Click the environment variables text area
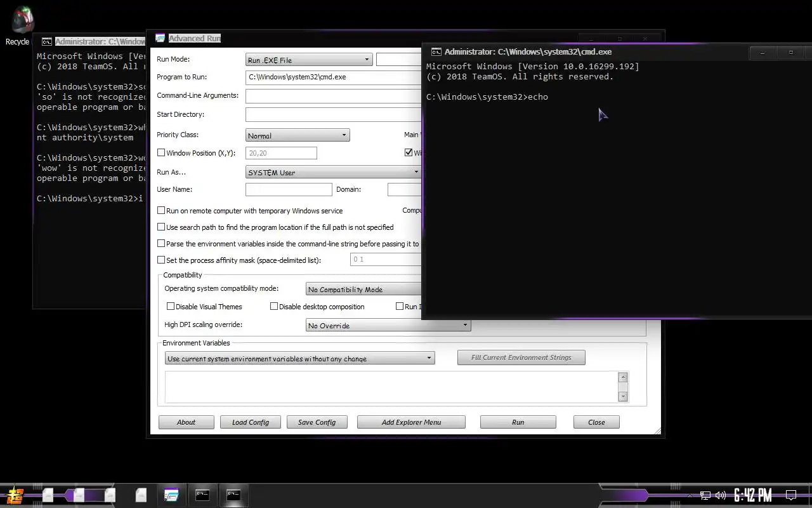This screenshot has width=812, height=508. coord(391,387)
